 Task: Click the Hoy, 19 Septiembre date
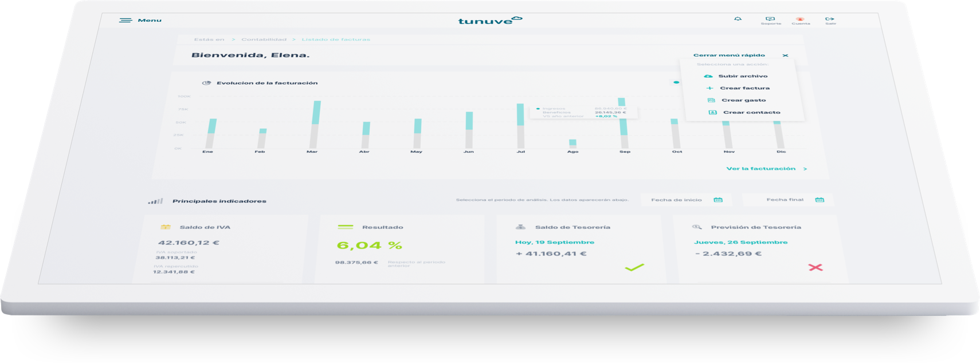tap(554, 242)
